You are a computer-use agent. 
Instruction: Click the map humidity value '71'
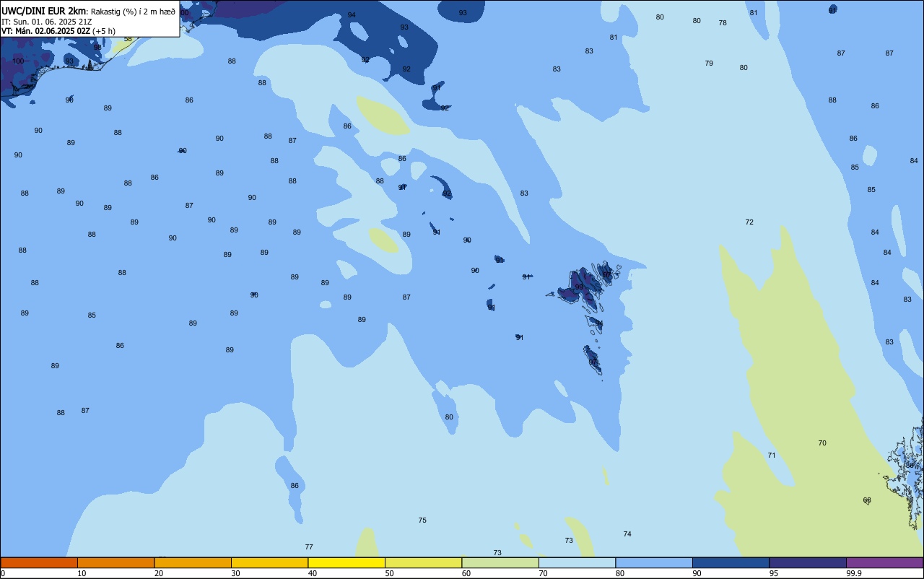(772, 456)
